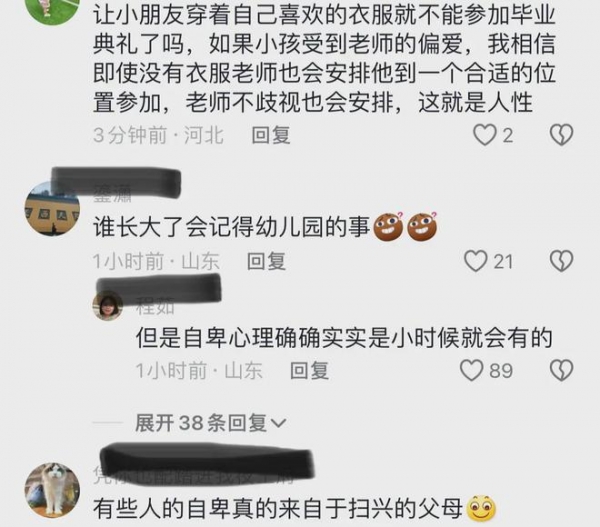Expand 展开38条回复 replies

(x=210, y=423)
